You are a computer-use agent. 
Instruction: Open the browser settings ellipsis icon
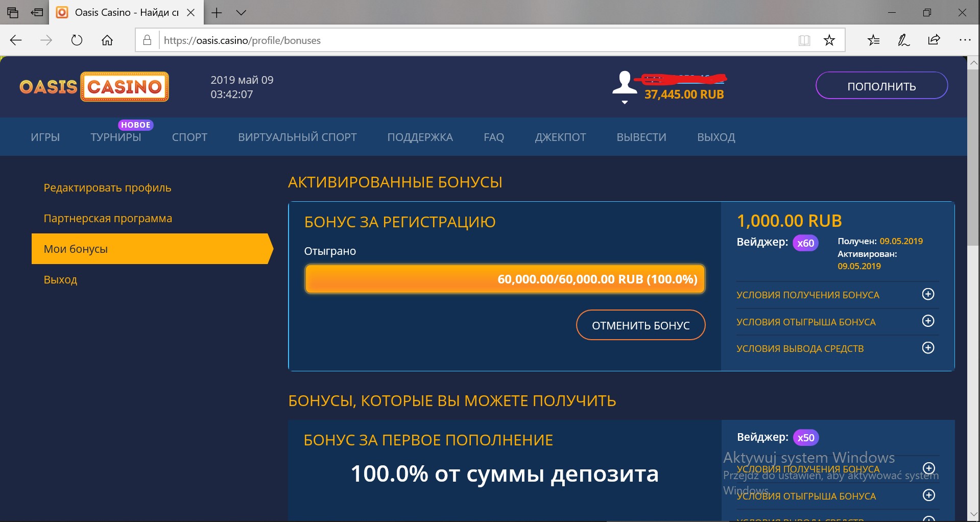pyautogui.click(x=965, y=40)
